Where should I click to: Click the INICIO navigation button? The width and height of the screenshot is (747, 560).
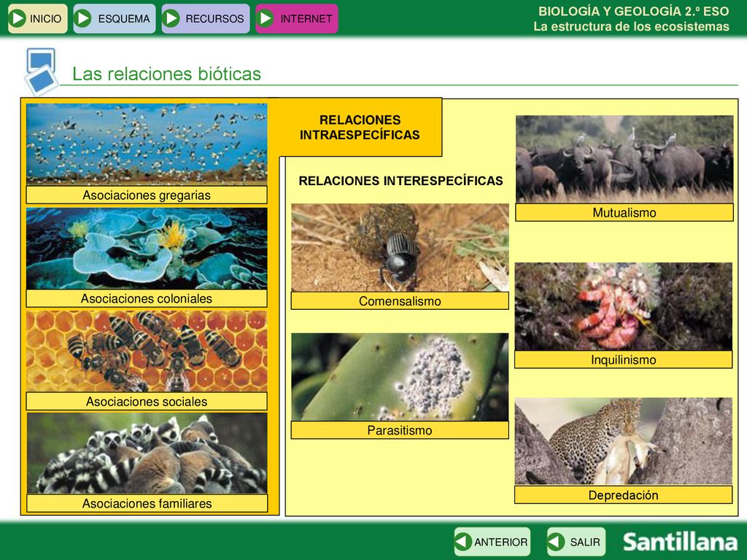tap(38, 18)
